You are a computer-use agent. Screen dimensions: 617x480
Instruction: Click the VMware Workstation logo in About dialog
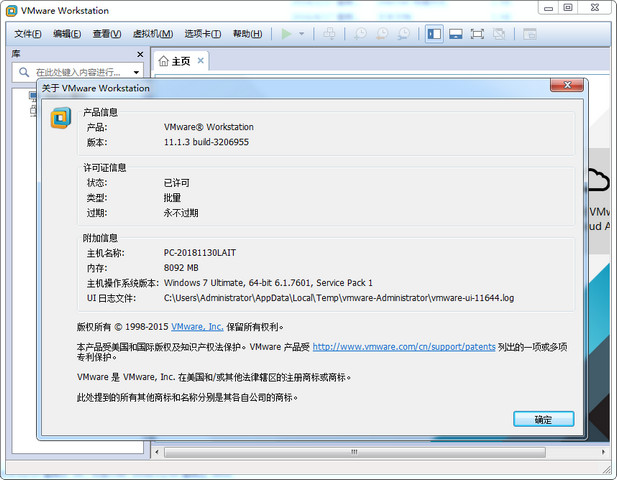61,118
